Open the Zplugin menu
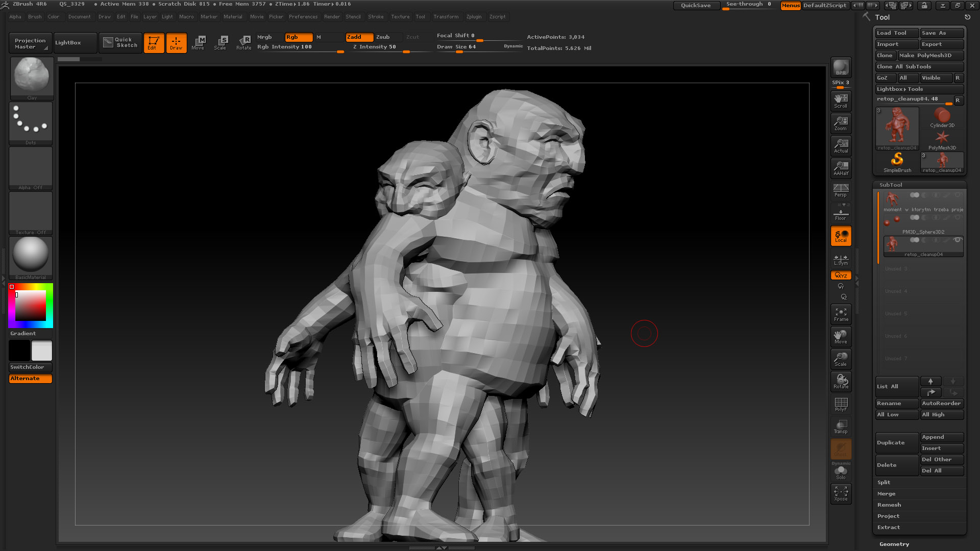Viewport: 980px width, 551px height. (473, 16)
